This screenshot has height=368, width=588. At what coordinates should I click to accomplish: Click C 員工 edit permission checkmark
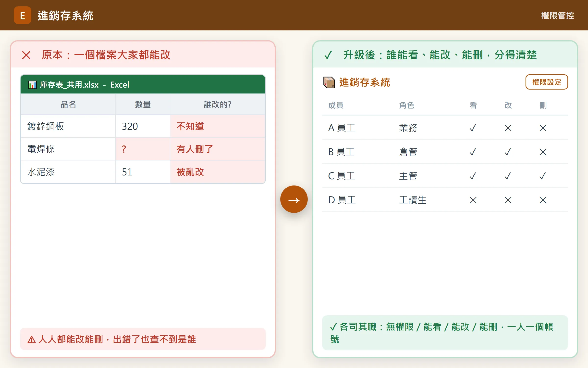pyautogui.click(x=508, y=176)
